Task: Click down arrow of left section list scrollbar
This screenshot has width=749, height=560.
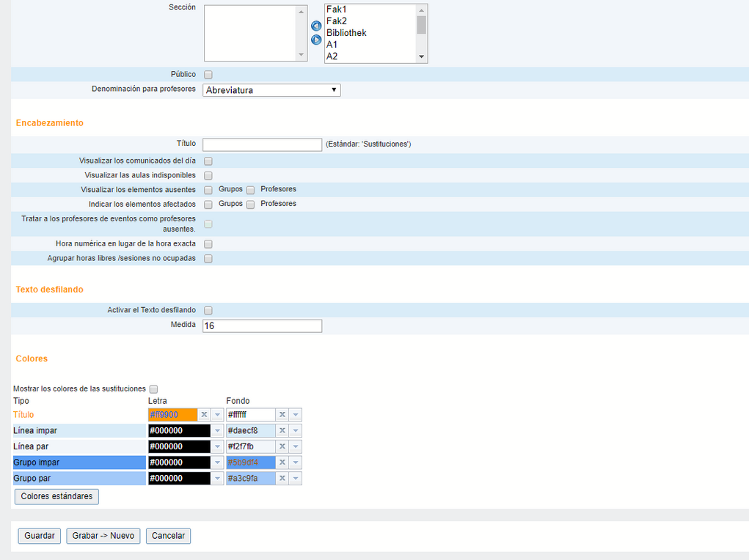Action: point(301,55)
